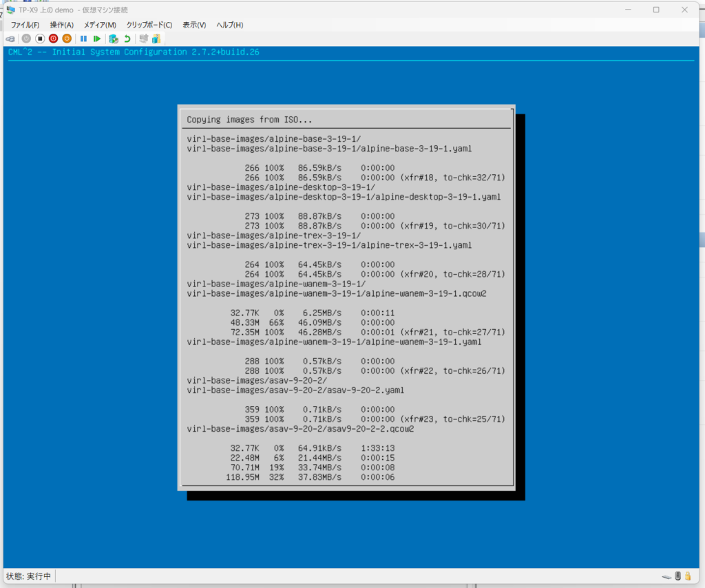
Task: Click the xfr#18 to-chk=32/71 progress line
Action: pyautogui.click(x=375, y=178)
